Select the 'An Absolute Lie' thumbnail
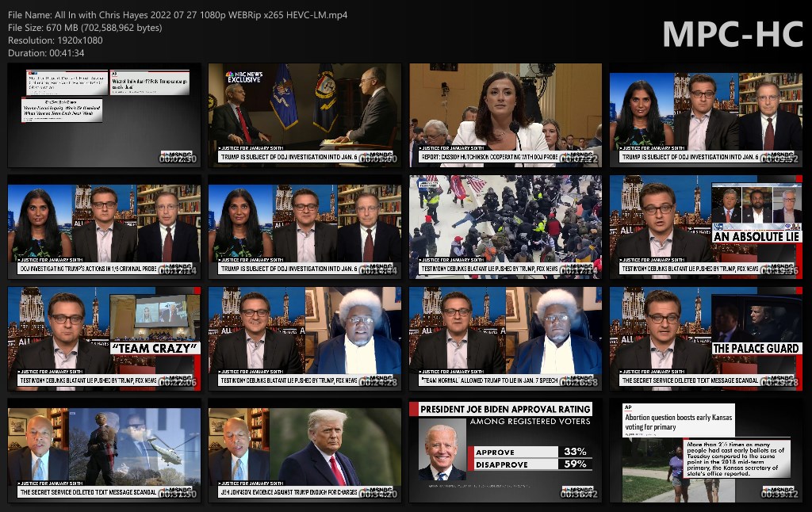812x512 pixels. click(706, 227)
